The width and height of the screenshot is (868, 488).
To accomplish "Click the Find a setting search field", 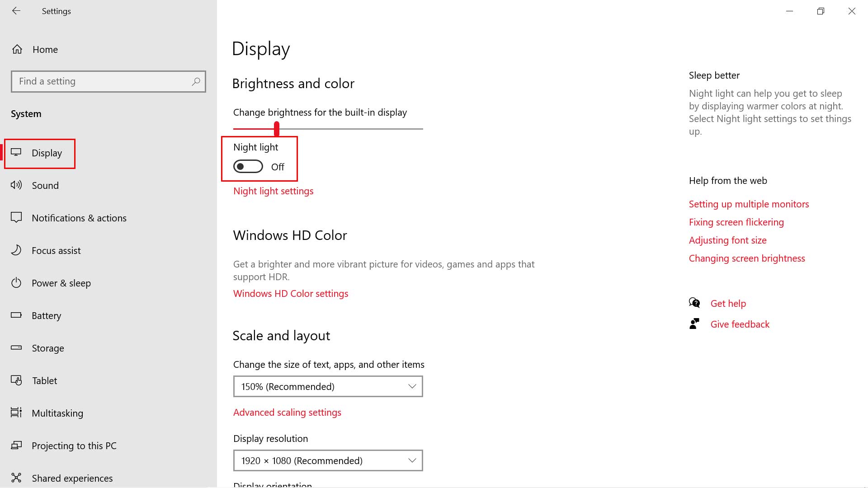I will click(108, 81).
